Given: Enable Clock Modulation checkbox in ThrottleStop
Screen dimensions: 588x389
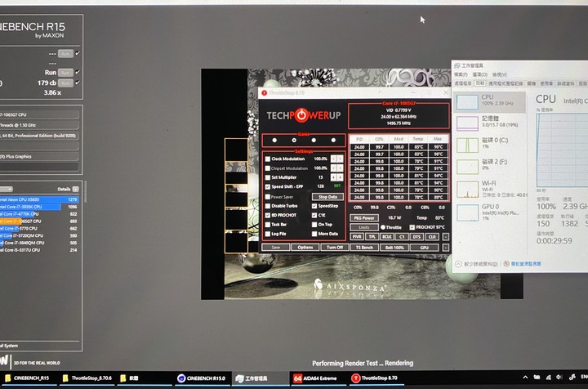Looking at the screenshot, I should (268, 159).
